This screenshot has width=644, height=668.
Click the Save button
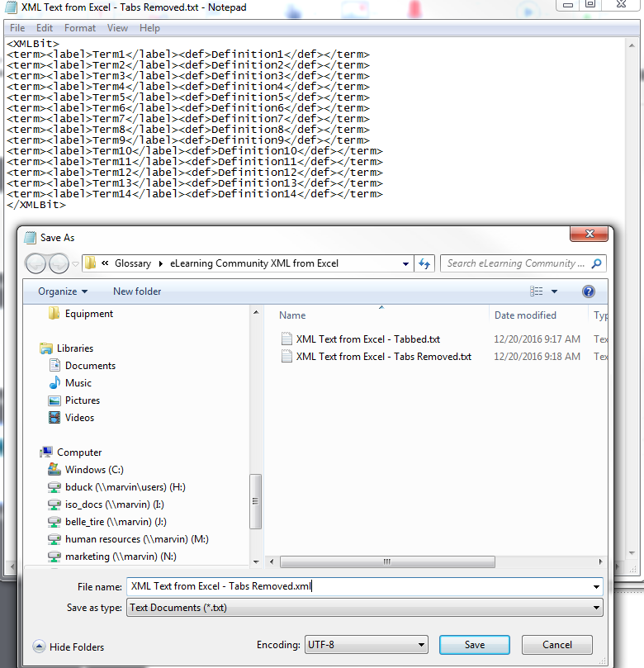pyautogui.click(x=475, y=645)
